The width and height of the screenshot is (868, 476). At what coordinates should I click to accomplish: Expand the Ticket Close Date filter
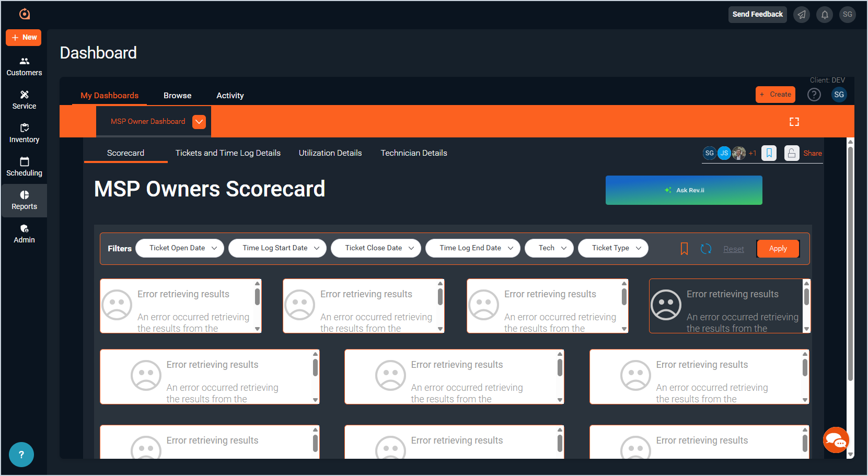coord(376,248)
